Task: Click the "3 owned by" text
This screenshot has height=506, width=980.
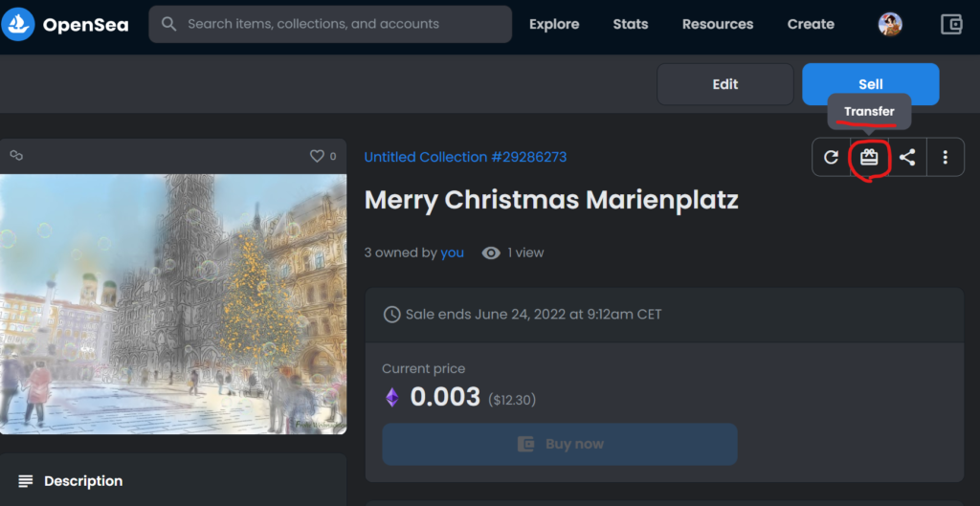Action: (x=401, y=253)
